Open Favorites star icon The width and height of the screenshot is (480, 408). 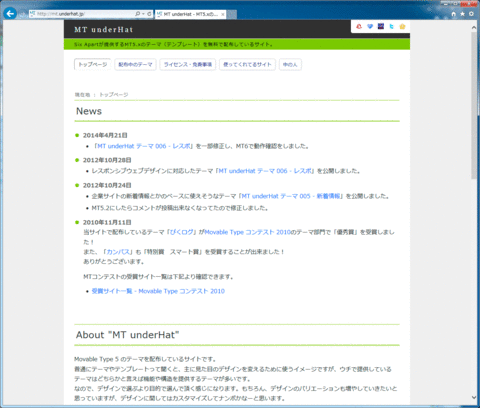(462, 14)
